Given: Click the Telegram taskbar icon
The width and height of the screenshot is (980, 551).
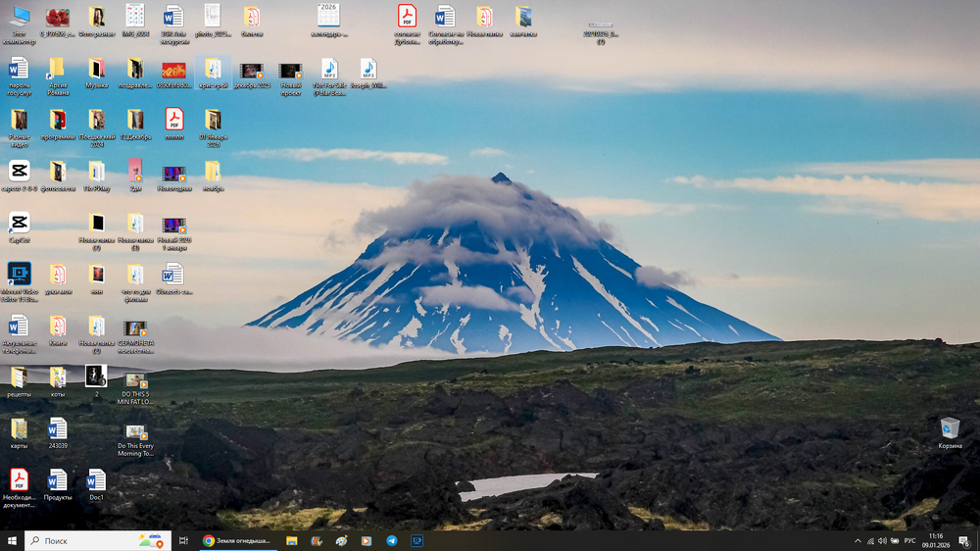Looking at the screenshot, I should (392, 540).
